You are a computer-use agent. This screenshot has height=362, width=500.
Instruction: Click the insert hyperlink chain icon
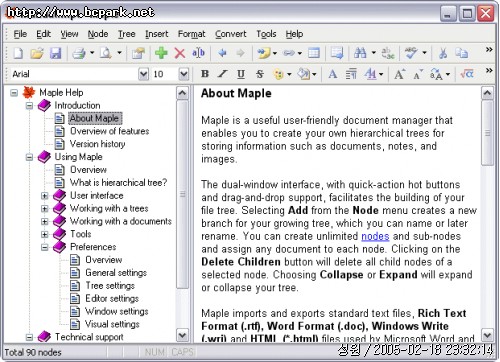coord(289,53)
